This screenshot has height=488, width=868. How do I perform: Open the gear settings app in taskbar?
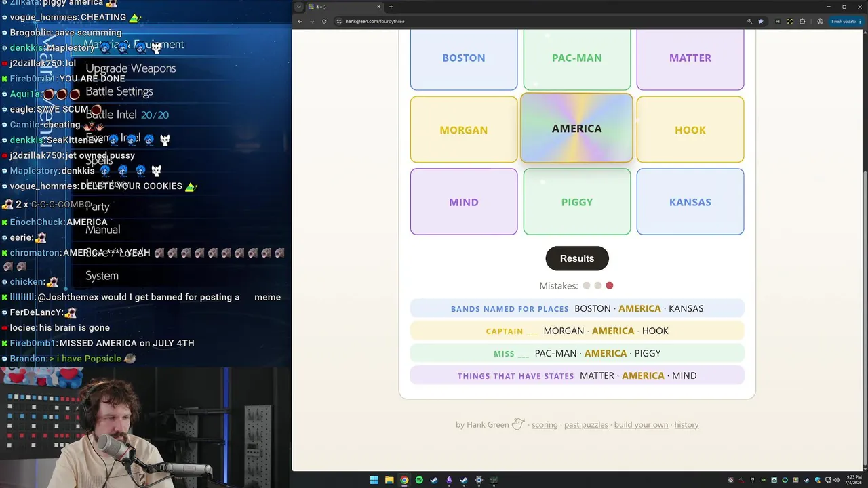(x=479, y=480)
